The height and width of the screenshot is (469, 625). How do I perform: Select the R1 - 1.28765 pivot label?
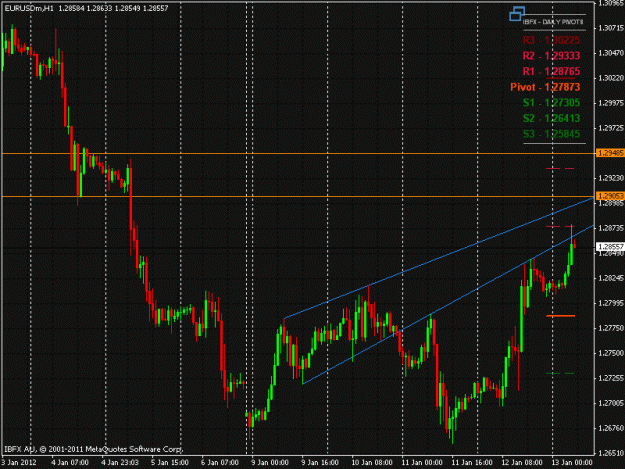click(551, 71)
